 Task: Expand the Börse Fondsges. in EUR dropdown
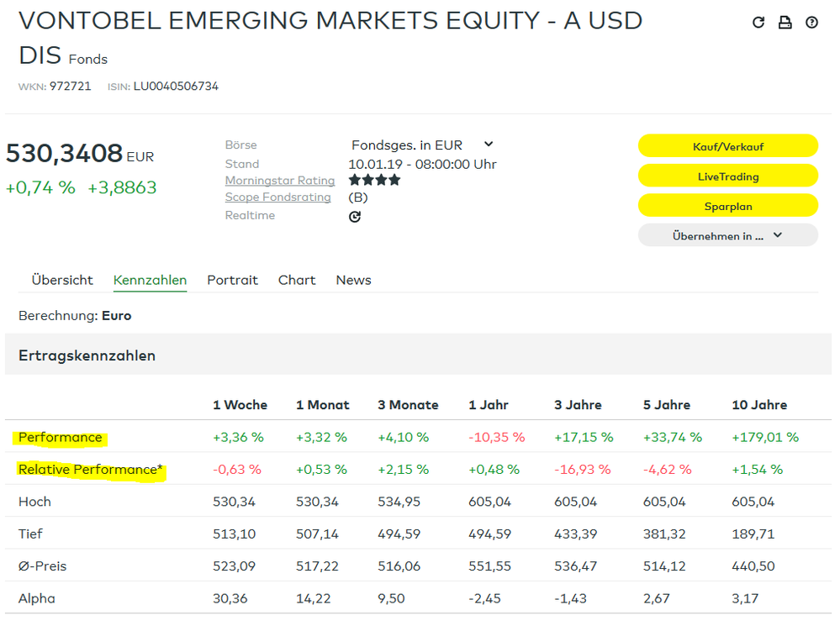point(422,145)
